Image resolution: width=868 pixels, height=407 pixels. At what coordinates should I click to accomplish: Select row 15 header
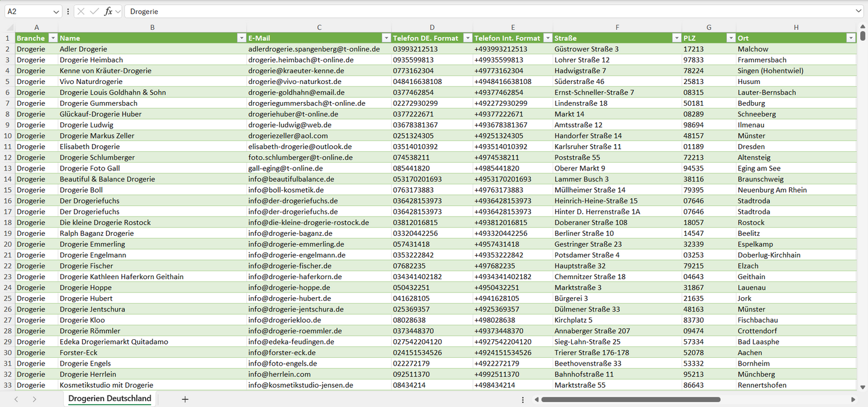pos(7,190)
